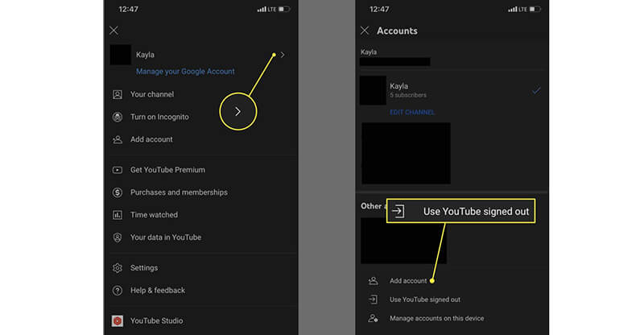Tap the Settings gear icon
This screenshot has width=644, height=335.
coord(118,268)
